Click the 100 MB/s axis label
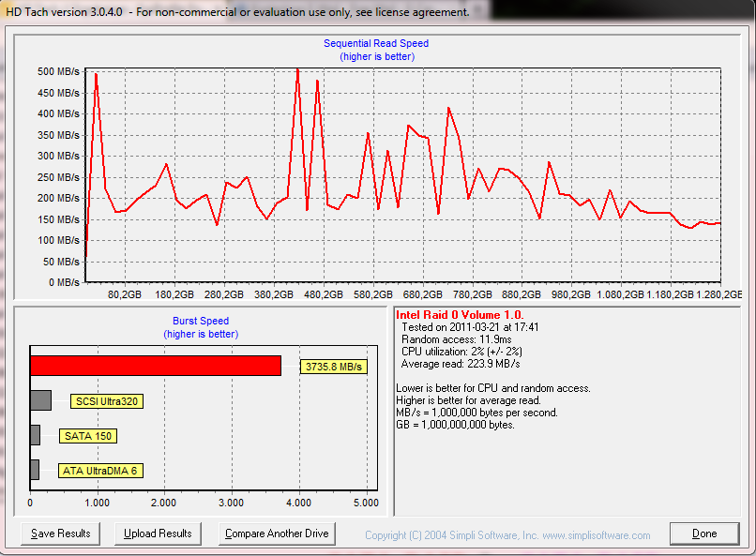 click(58, 240)
